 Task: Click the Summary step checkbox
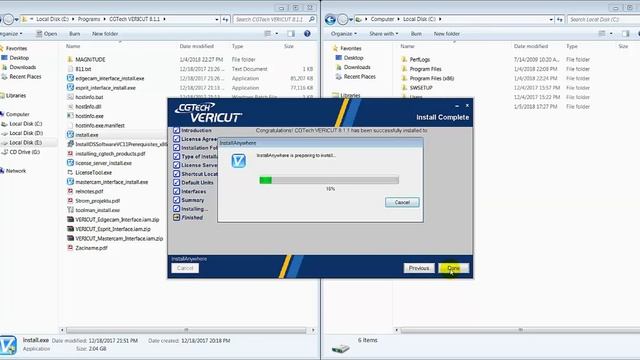(176, 200)
